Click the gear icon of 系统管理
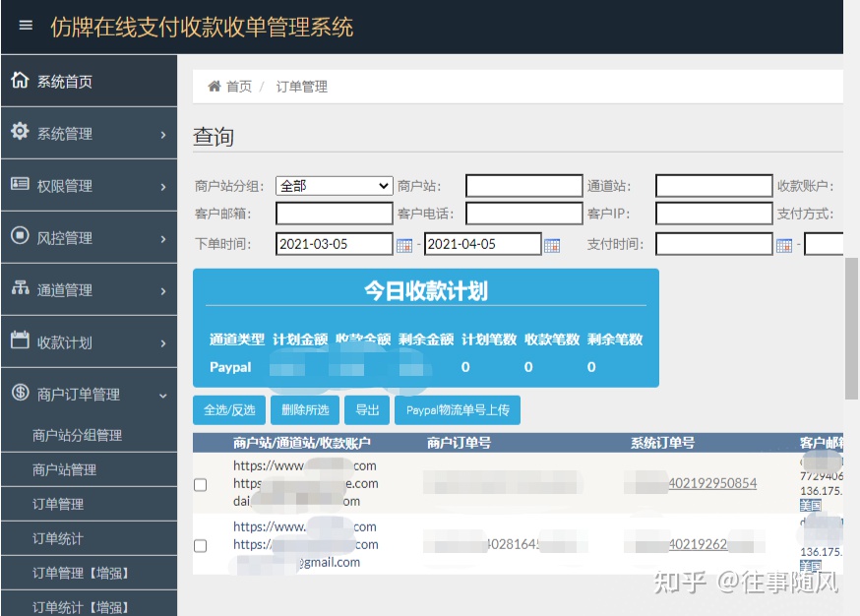The width and height of the screenshot is (860, 616). tap(20, 132)
